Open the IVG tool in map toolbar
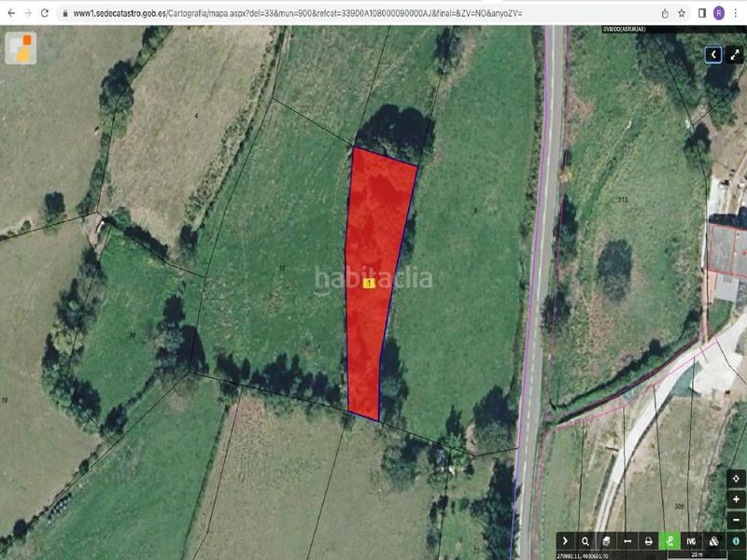The image size is (747, 560). pos(691,541)
